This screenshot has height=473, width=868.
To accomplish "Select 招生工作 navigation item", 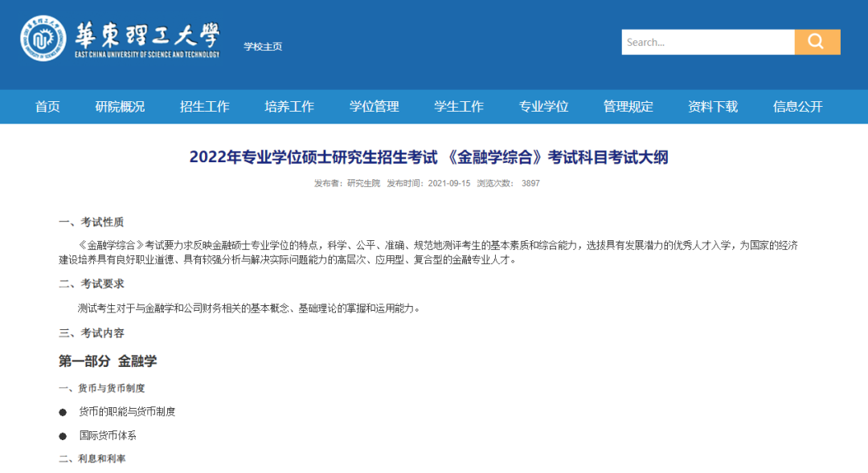I will (x=205, y=107).
